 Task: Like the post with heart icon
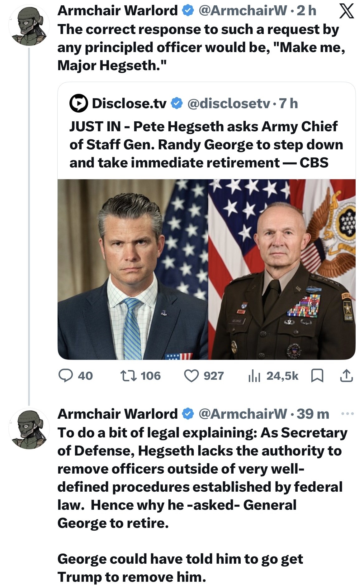click(191, 376)
